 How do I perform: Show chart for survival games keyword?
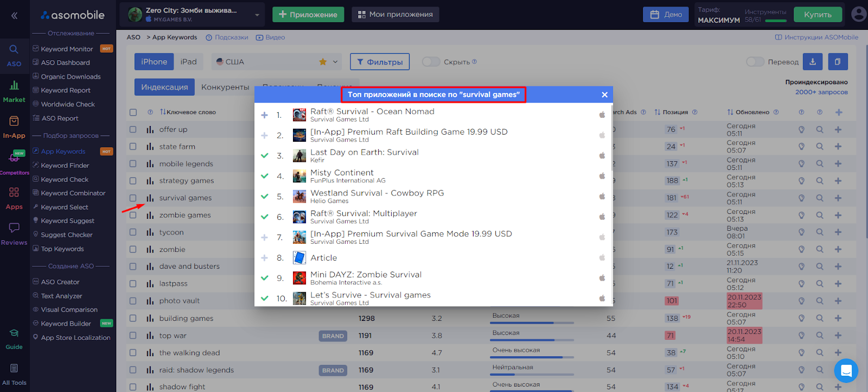click(x=150, y=198)
